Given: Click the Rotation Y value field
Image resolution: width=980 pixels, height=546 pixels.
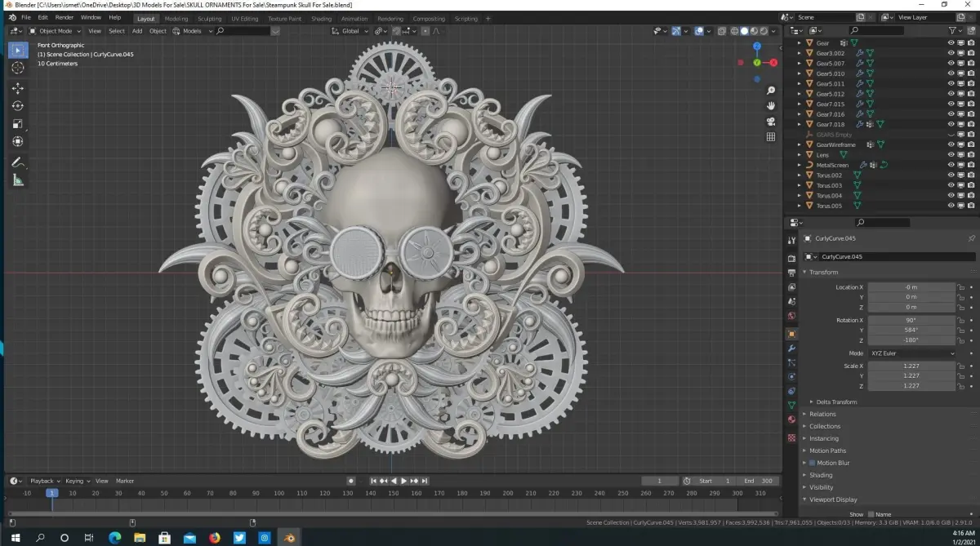Looking at the screenshot, I should 911,330.
